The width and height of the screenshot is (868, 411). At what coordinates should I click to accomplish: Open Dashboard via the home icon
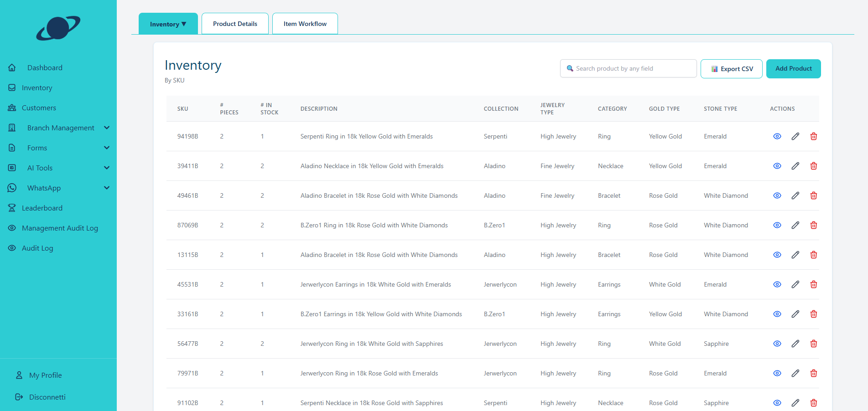coord(12,67)
